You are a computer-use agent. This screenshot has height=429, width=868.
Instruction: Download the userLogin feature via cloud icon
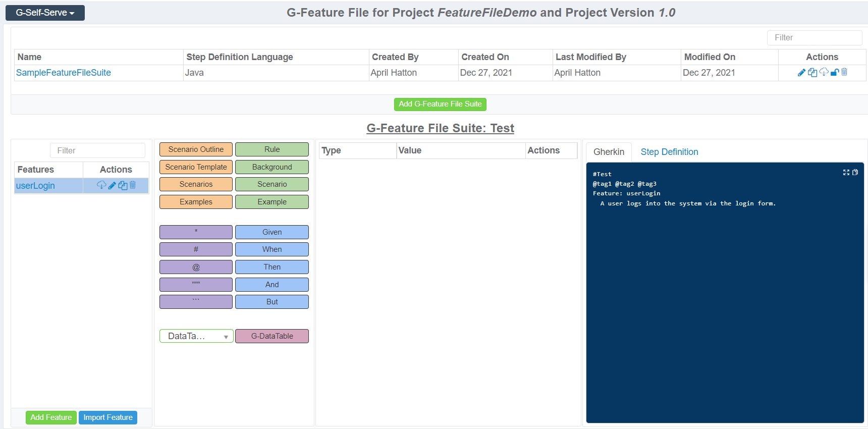(x=101, y=185)
